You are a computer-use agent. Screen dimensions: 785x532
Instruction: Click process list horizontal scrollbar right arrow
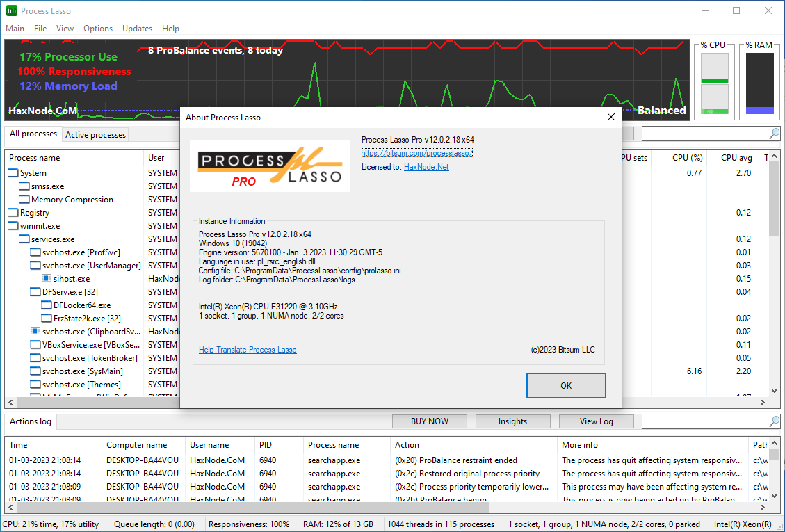pos(763,402)
